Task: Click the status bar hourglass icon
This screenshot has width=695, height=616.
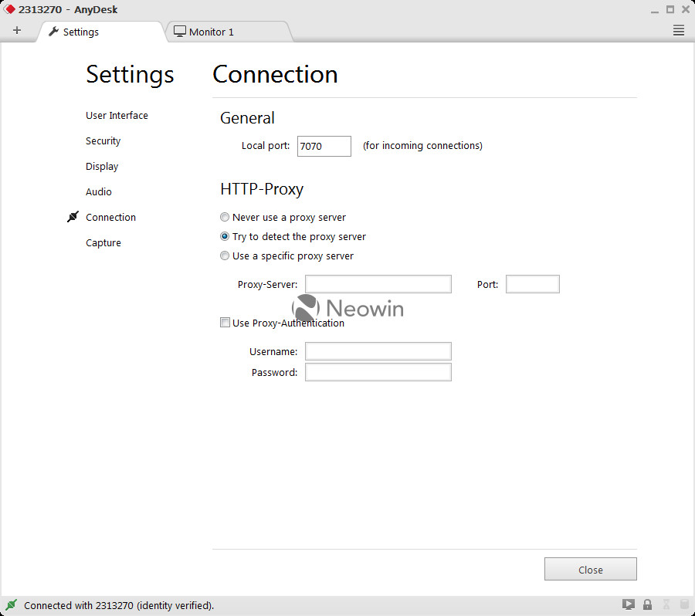Action: pyautogui.click(x=666, y=604)
